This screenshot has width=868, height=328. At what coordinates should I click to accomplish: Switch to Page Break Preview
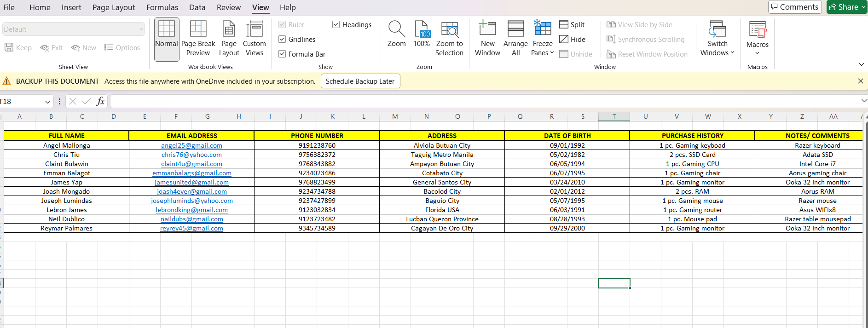click(x=198, y=40)
